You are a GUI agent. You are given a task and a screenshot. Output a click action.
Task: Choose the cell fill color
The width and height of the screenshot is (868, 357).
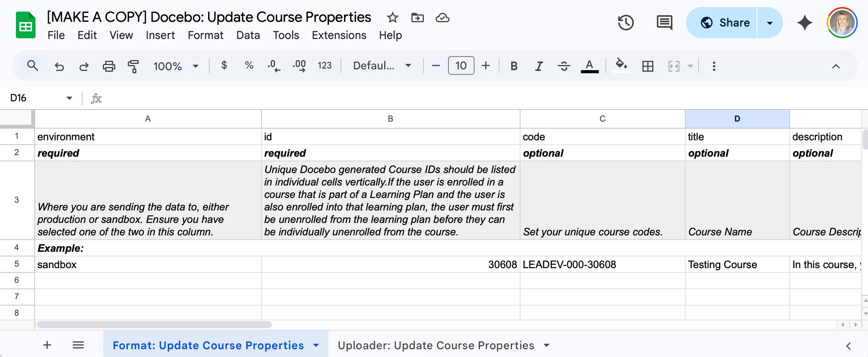[621, 65]
